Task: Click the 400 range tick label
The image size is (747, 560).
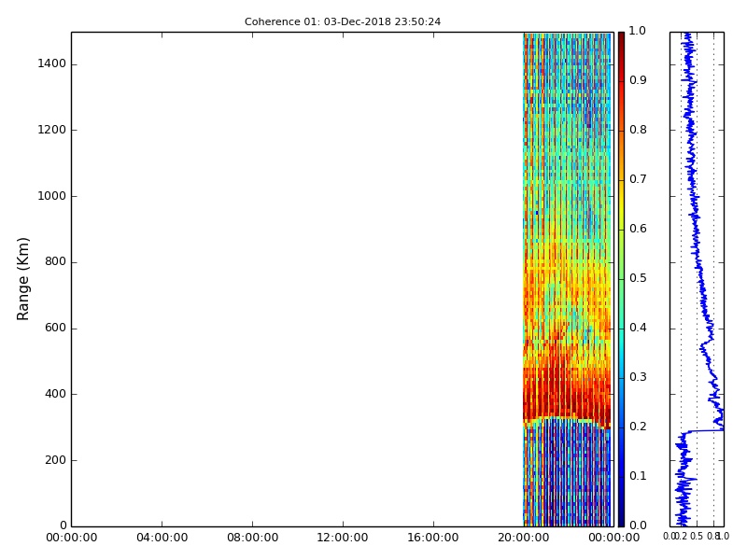Action: click(55, 394)
